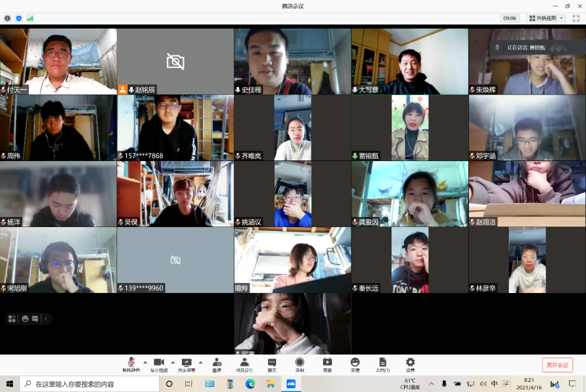Image resolution: width=586 pixels, height=392 pixels.
Task: Select 邓宇涵's video tile
Action: [x=527, y=127]
